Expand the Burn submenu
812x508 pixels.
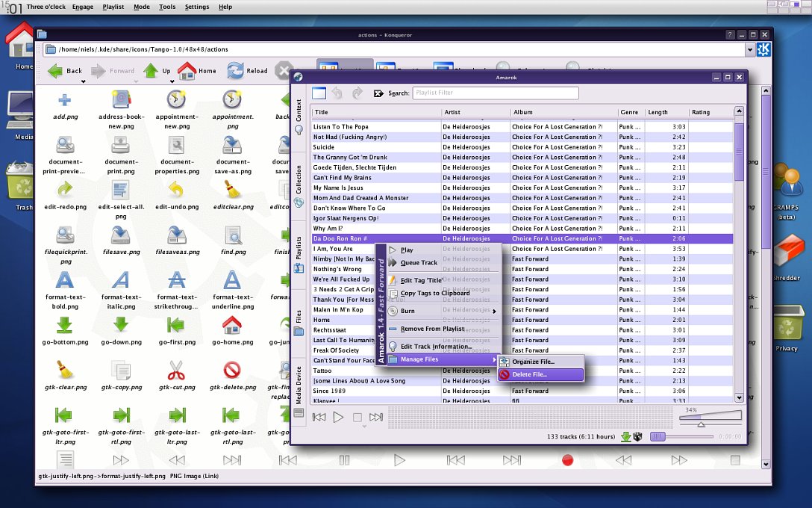pyautogui.click(x=443, y=311)
